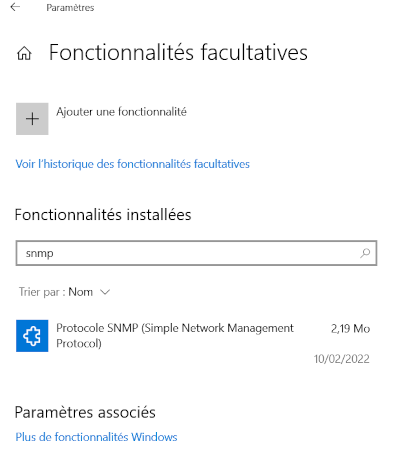Open Plus de fonctionnalités Windows link
The height and width of the screenshot is (452, 400).
coord(96,437)
